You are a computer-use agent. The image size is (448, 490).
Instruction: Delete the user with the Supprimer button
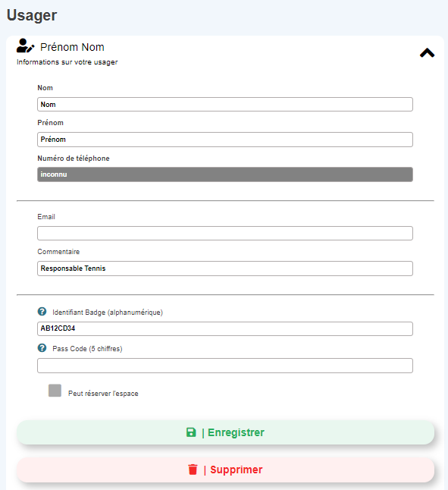225,470
